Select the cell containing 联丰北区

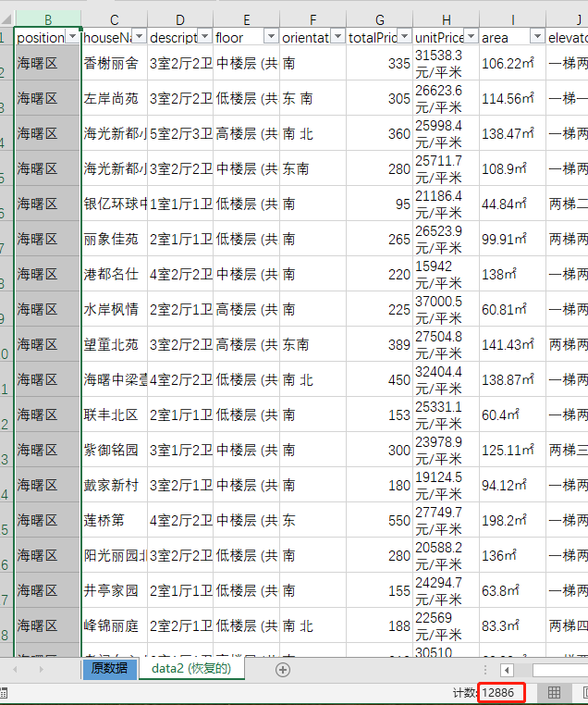click(x=114, y=414)
